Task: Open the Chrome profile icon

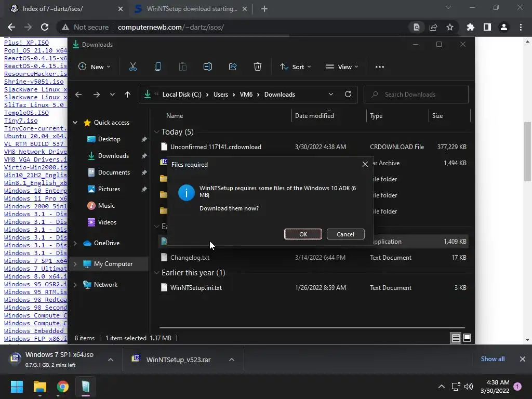Action: pyautogui.click(x=504, y=27)
